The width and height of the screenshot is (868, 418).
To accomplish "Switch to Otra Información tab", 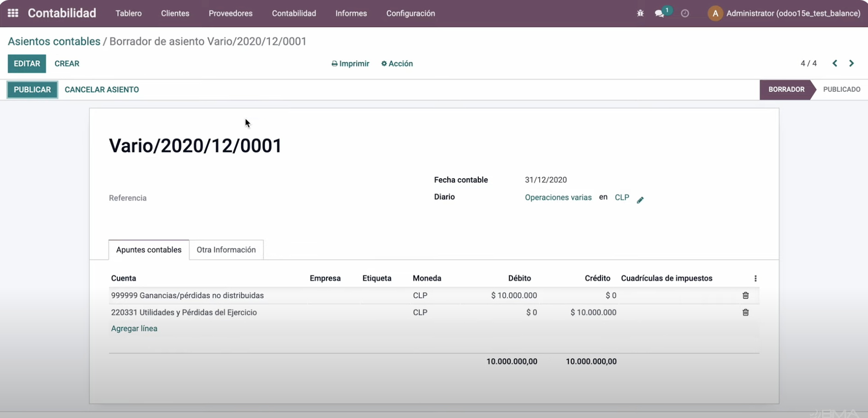I will pyautogui.click(x=226, y=250).
